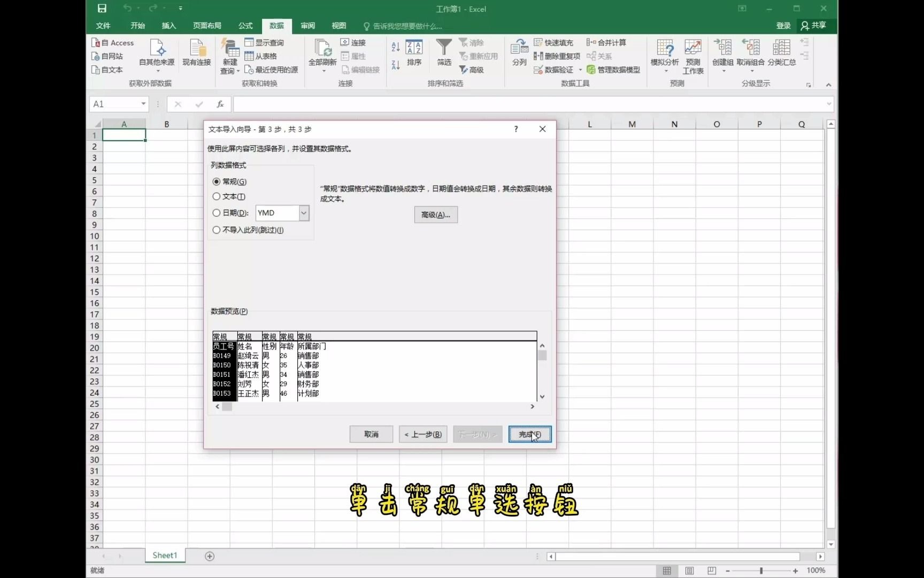Click Flash Fill (快速填充)
This screenshot has height=578, width=924.
tap(553, 43)
